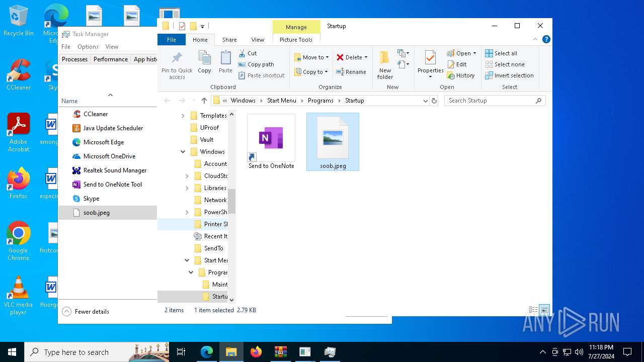Click the Search Startup field
Image resolution: width=644 pixels, height=362 pixels.
(x=495, y=101)
